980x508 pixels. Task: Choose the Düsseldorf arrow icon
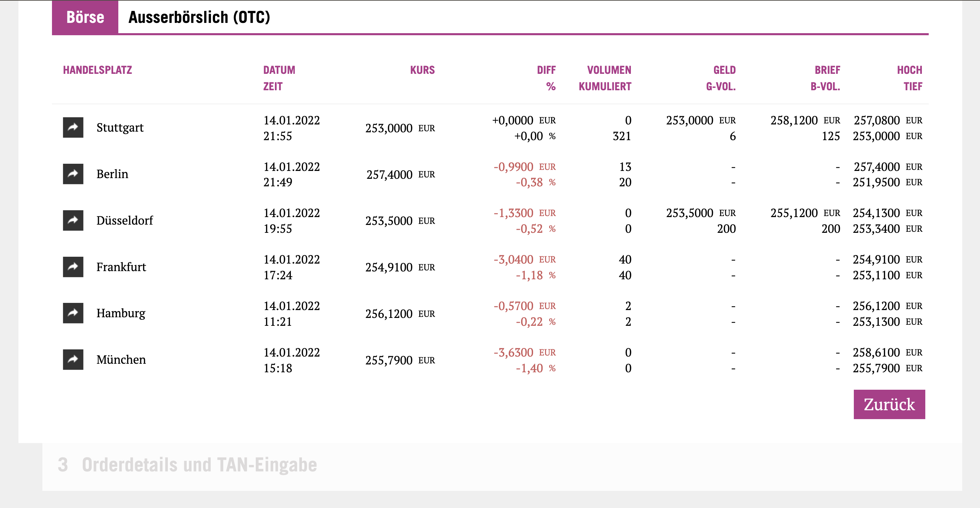(x=73, y=220)
